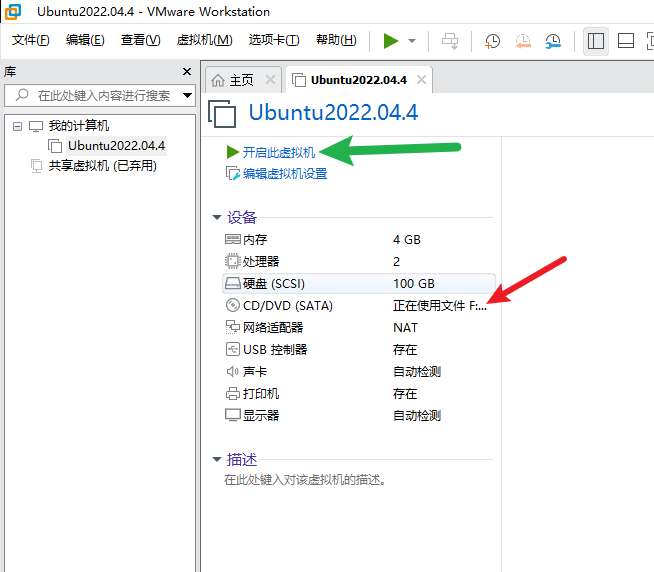Collapse the 设备 section
This screenshot has height=572, width=654.
(x=216, y=217)
